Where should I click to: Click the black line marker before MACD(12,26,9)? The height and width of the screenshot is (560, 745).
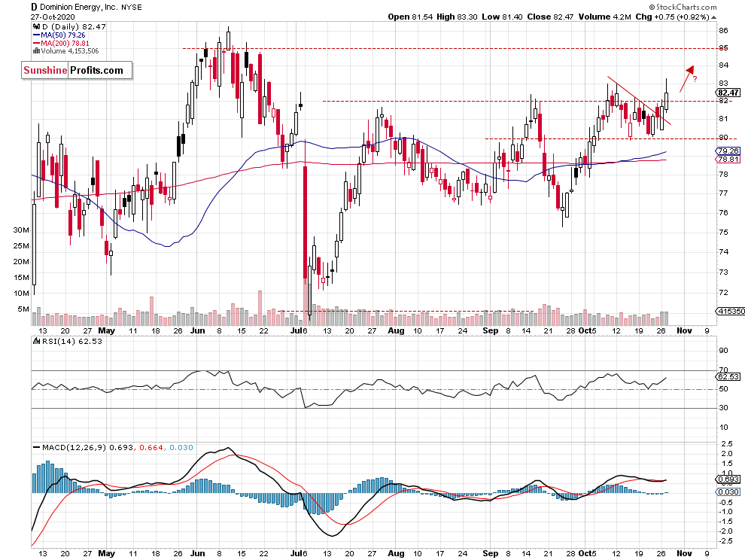36,447
